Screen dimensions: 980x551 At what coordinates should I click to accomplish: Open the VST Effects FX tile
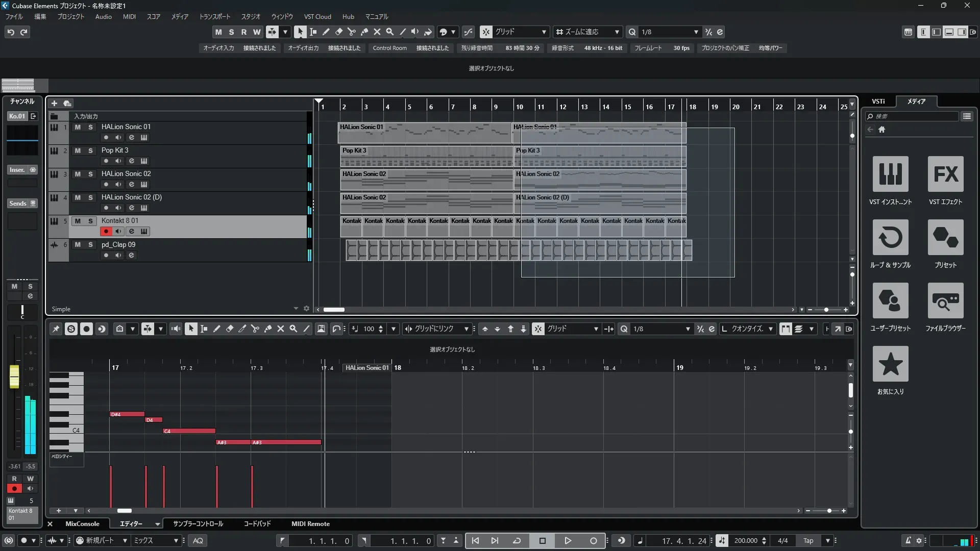click(x=945, y=174)
